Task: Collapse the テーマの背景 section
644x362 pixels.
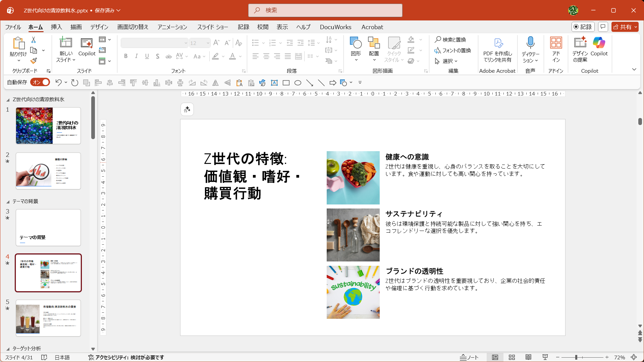Action: tap(8, 201)
